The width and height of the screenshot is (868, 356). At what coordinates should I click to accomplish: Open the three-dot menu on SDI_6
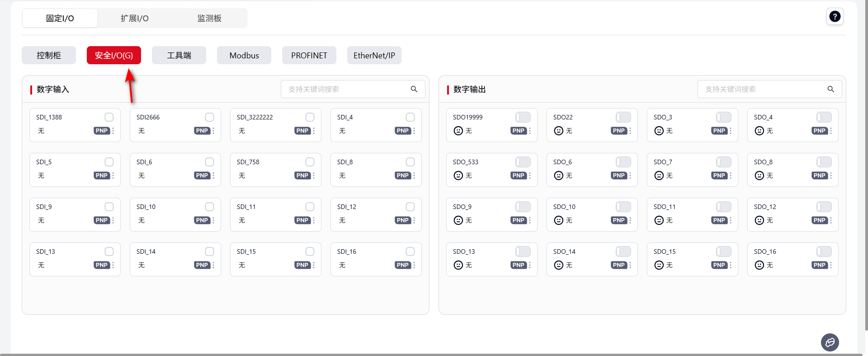(x=213, y=176)
